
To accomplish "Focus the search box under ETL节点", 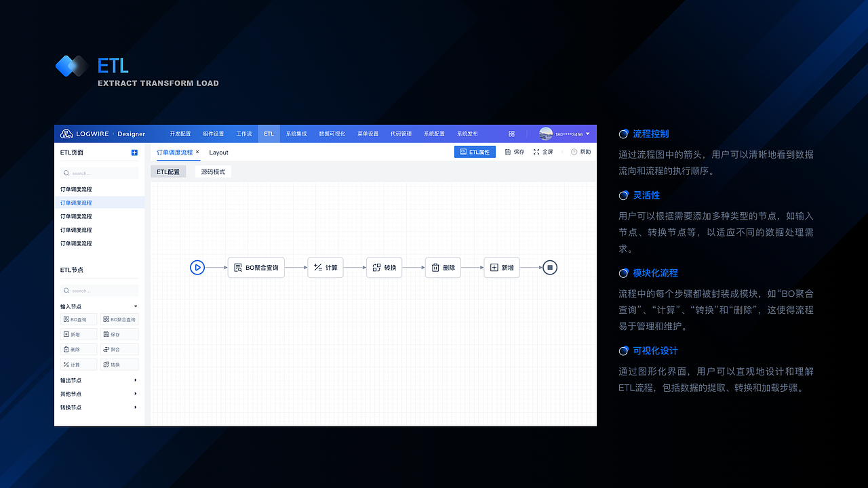I will [x=99, y=290].
